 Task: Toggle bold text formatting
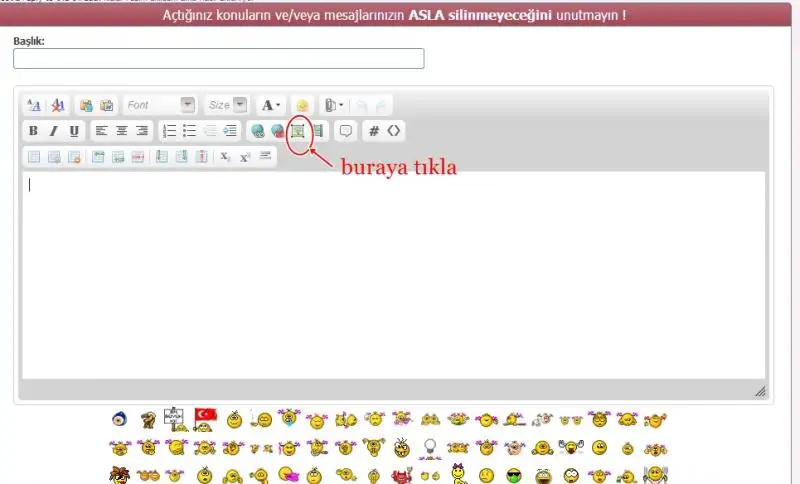(33, 131)
